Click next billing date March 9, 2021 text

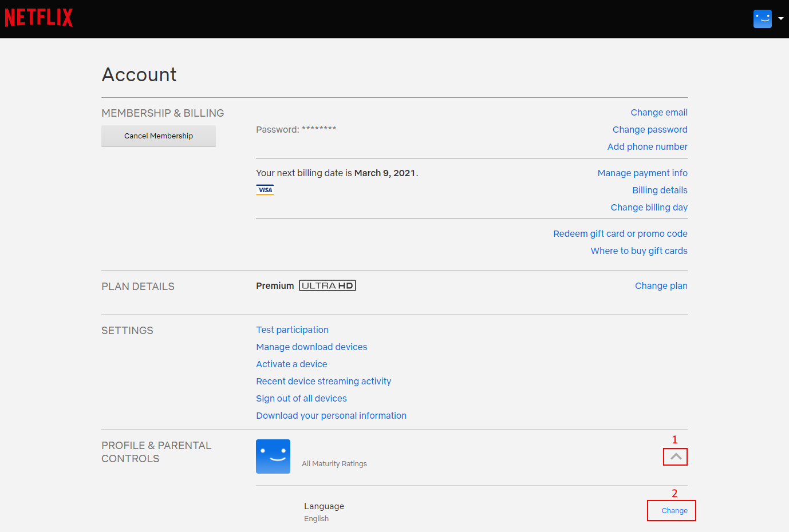[337, 173]
